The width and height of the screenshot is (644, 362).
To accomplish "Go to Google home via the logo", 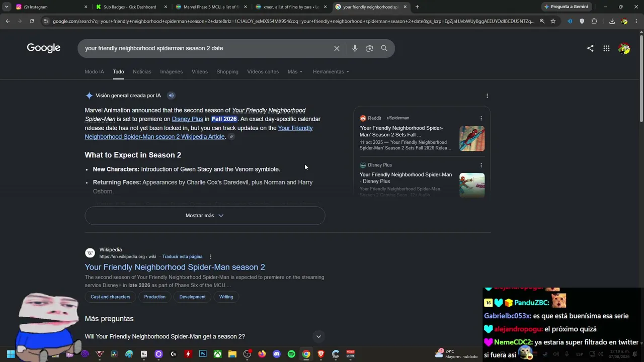I will pyautogui.click(x=44, y=48).
